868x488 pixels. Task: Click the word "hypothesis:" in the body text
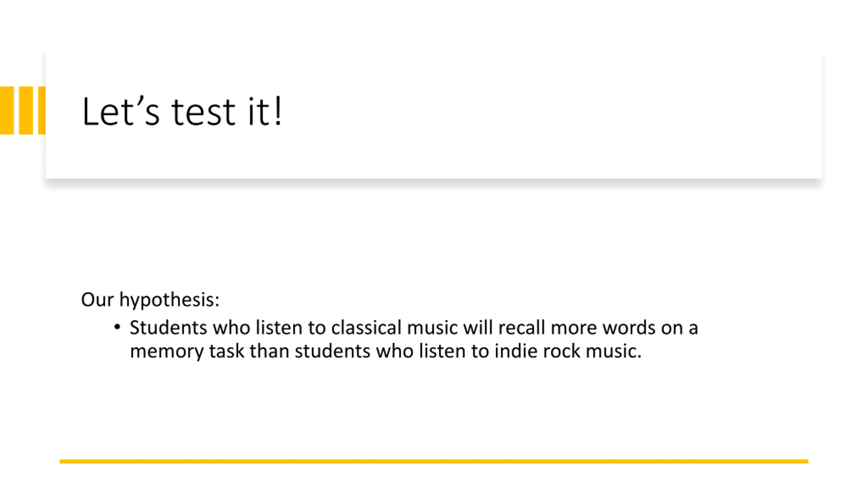coord(170,300)
